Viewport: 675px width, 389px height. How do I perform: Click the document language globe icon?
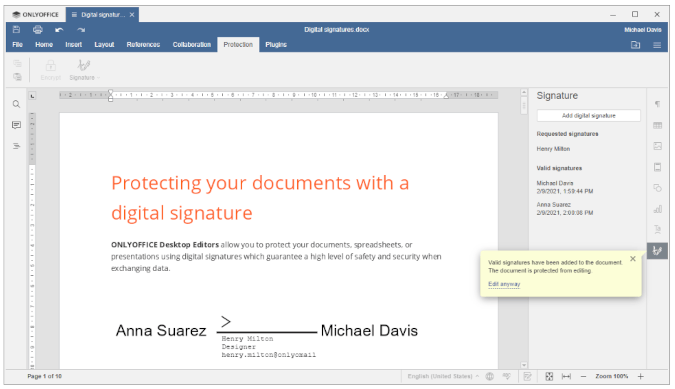(x=490, y=377)
